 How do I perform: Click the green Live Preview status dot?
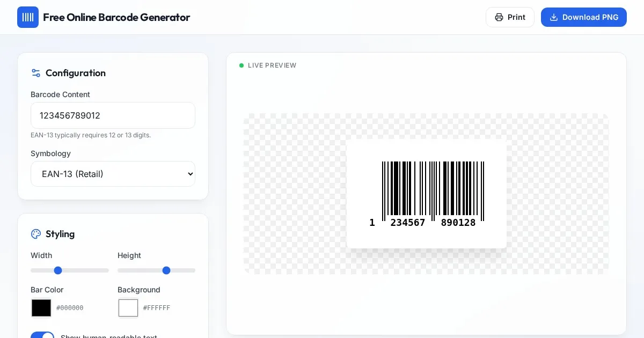241,65
